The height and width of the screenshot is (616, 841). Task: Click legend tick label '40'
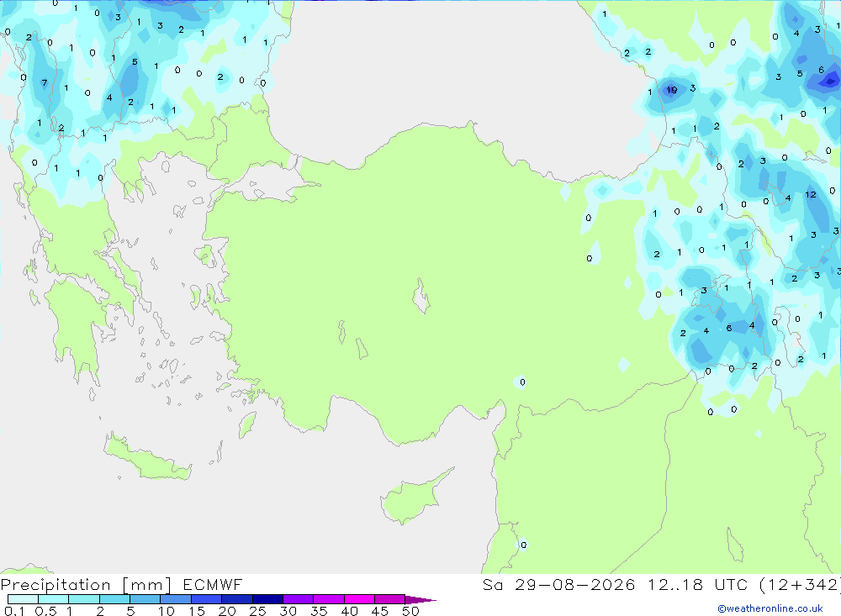coord(349,611)
